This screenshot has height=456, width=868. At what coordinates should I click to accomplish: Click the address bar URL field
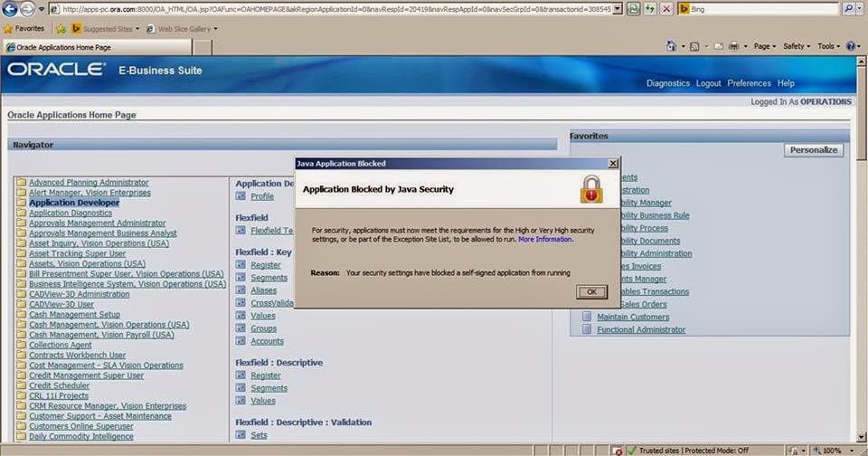coord(331,9)
